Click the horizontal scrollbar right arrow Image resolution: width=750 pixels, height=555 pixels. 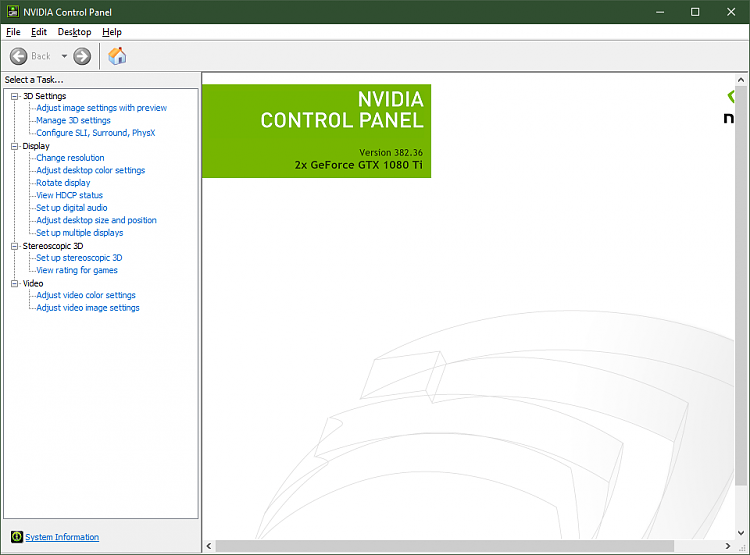coord(728,546)
